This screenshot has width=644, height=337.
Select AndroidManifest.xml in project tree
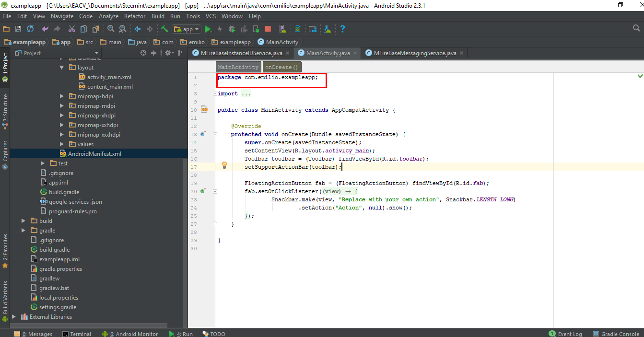[x=90, y=154]
